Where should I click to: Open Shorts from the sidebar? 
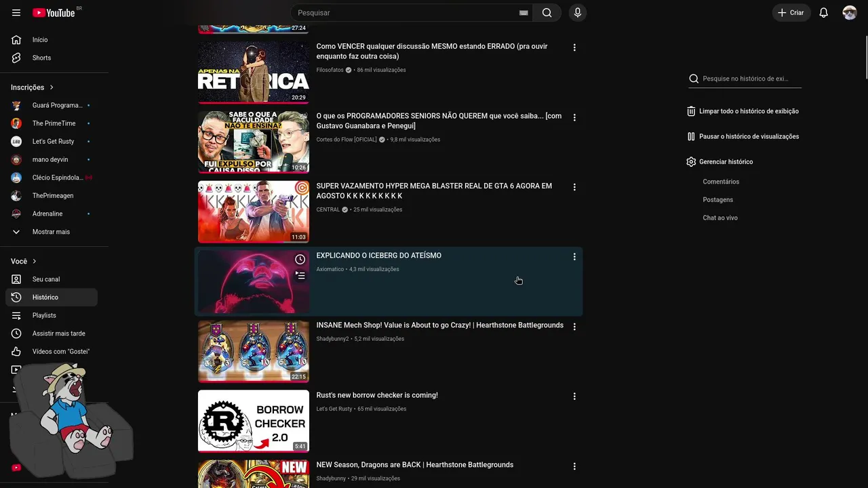[52, 58]
